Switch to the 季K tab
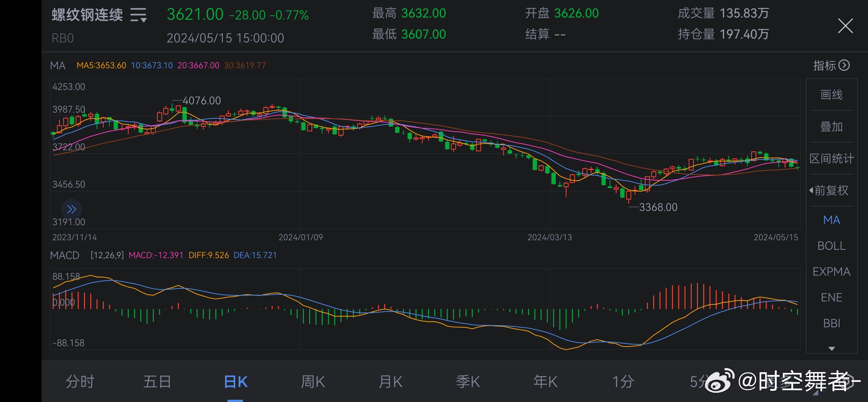 pyautogui.click(x=468, y=382)
